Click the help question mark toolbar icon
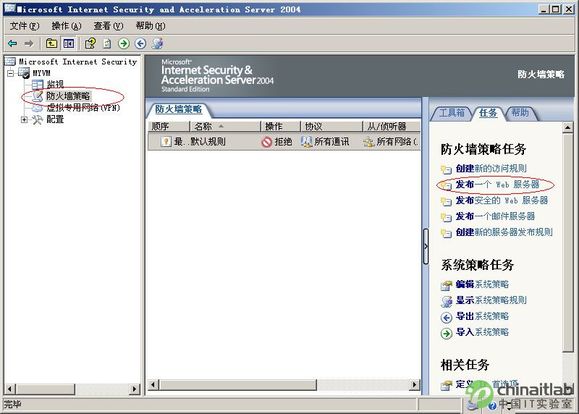The width and height of the screenshot is (579, 414). [90, 44]
